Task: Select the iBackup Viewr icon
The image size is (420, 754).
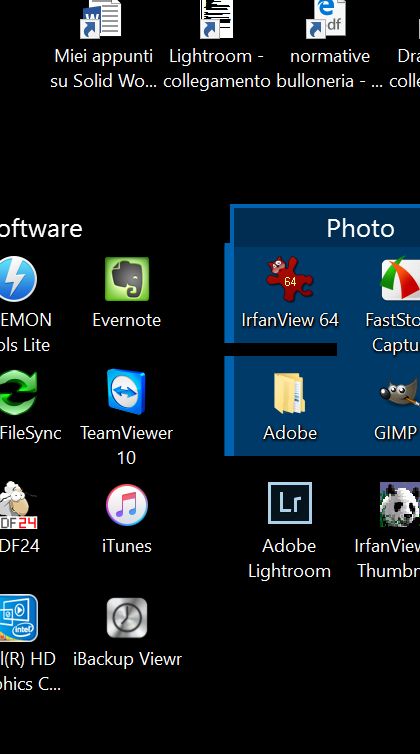Action: [127, 618]
